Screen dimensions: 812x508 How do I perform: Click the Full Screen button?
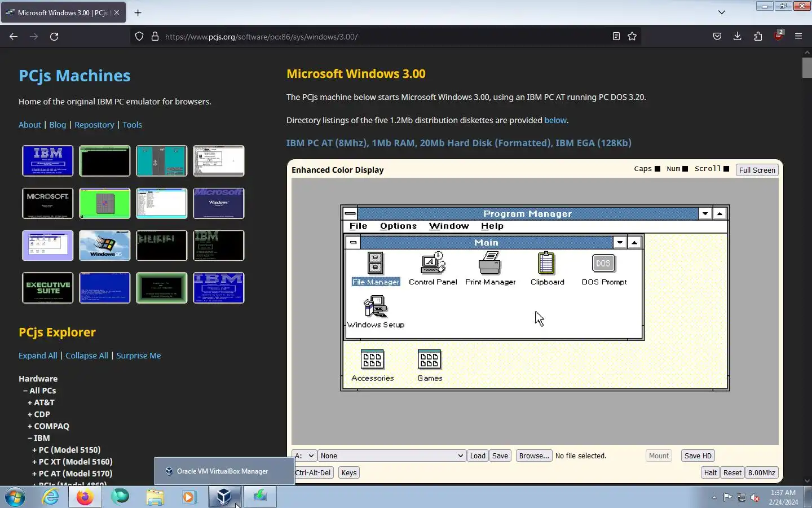tap(757, 170)
